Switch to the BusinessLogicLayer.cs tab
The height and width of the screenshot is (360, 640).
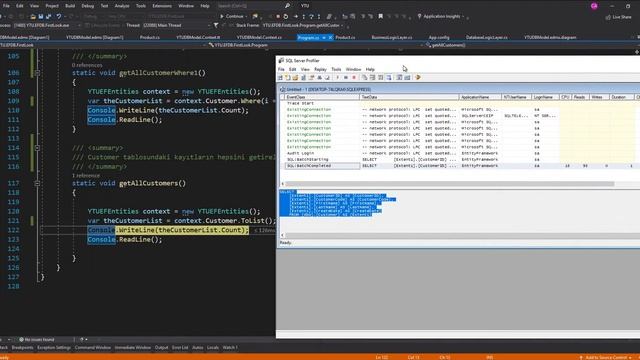click(392, 37)
